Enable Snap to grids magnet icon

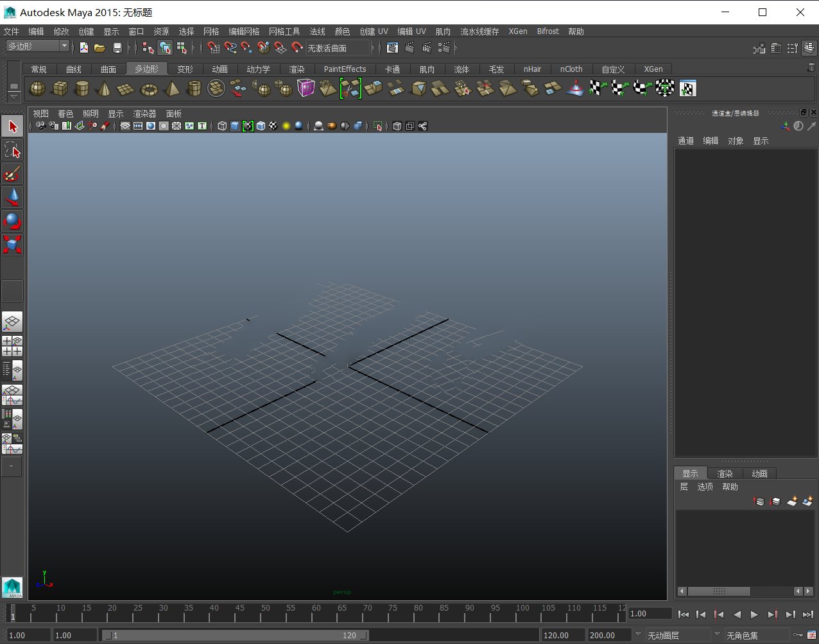pos(214,48)
